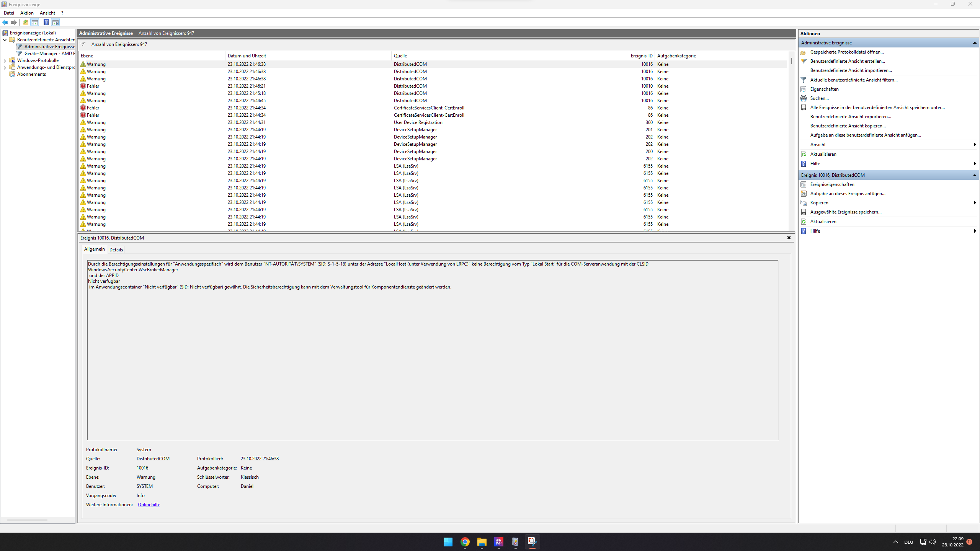Screen dimensions: 980x551
Task: Click 'Ausgewählte Ereignisse speichern...' action
Action: [846, 212]
